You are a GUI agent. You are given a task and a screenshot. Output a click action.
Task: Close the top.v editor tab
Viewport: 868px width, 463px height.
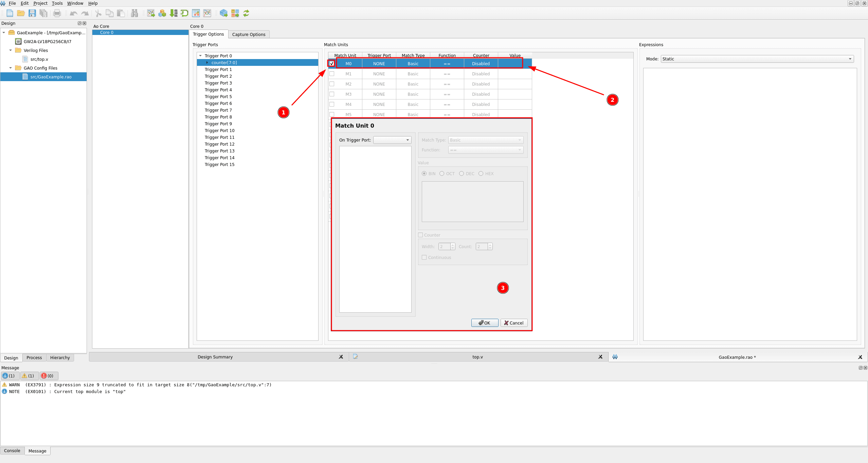(x=600, y=357)
